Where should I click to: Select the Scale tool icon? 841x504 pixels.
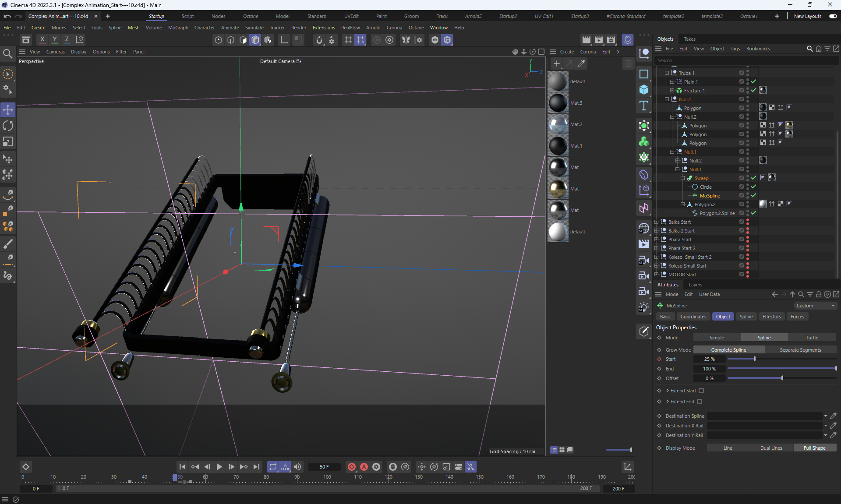8,142
